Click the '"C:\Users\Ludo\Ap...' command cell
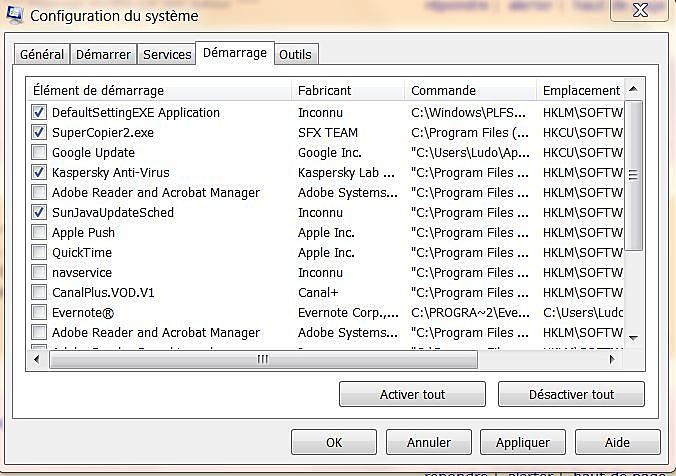 point(470,152)
